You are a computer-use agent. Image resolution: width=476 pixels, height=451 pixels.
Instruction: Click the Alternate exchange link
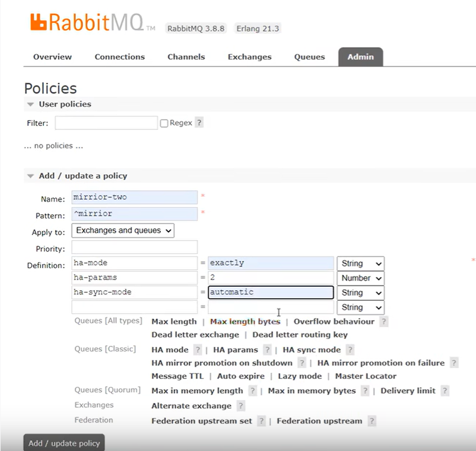tap(191, 406)
